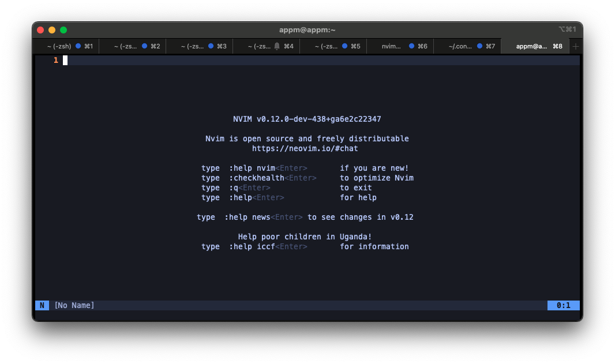Click the blinking cursor block on line 1
Screen dimensions: 615x364
64,59
